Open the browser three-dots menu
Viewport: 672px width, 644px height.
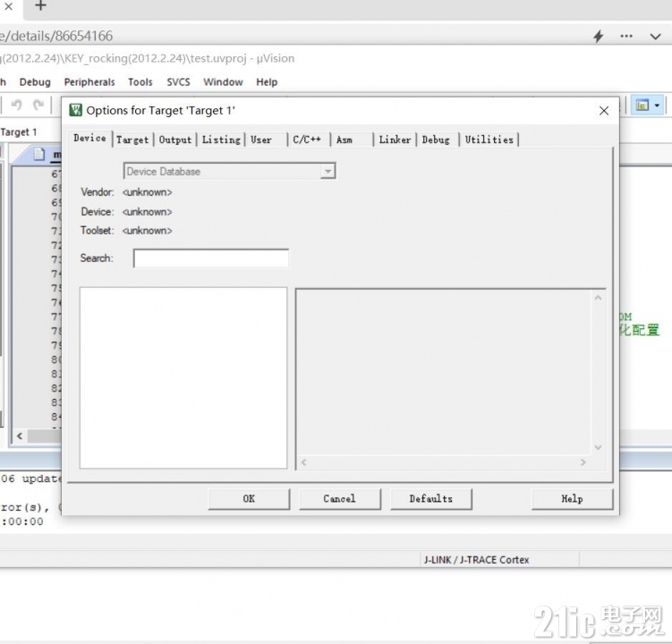626,36
